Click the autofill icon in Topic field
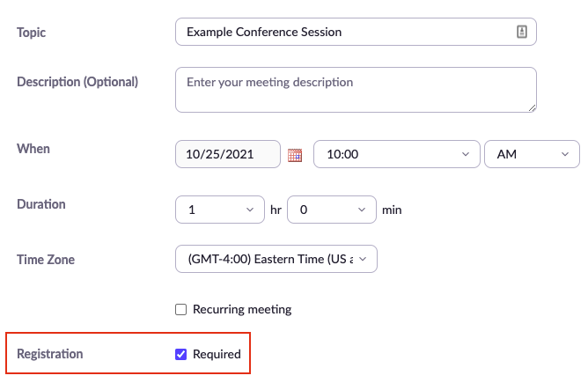Viewport: 588px width, 383px height. [x=522, y=32]
